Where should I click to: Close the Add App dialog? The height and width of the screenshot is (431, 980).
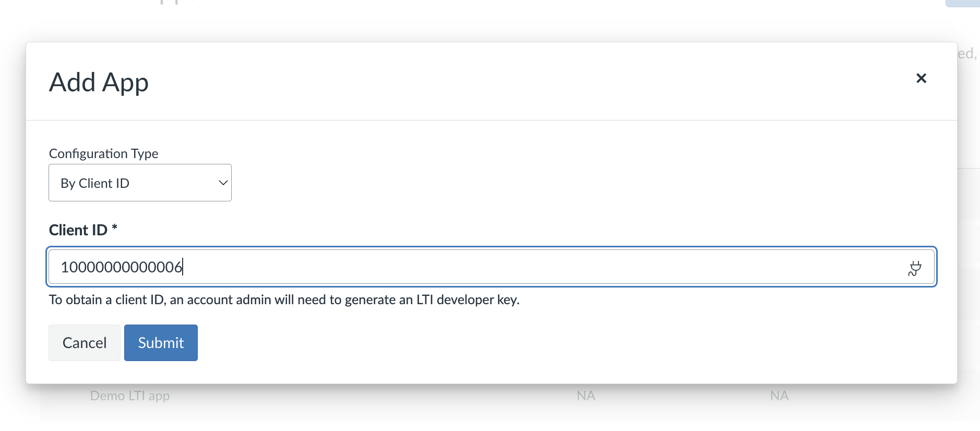tap(921, 78)
